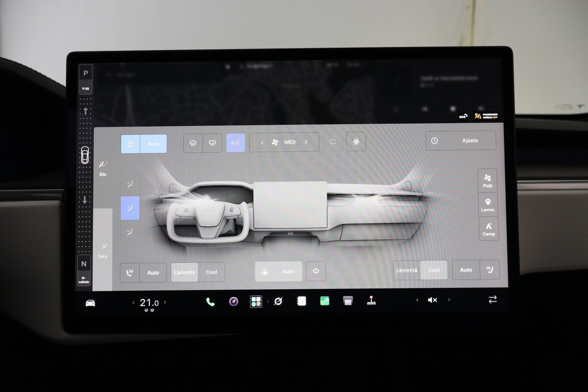Toggle the climate power button

tap(131, 144)
